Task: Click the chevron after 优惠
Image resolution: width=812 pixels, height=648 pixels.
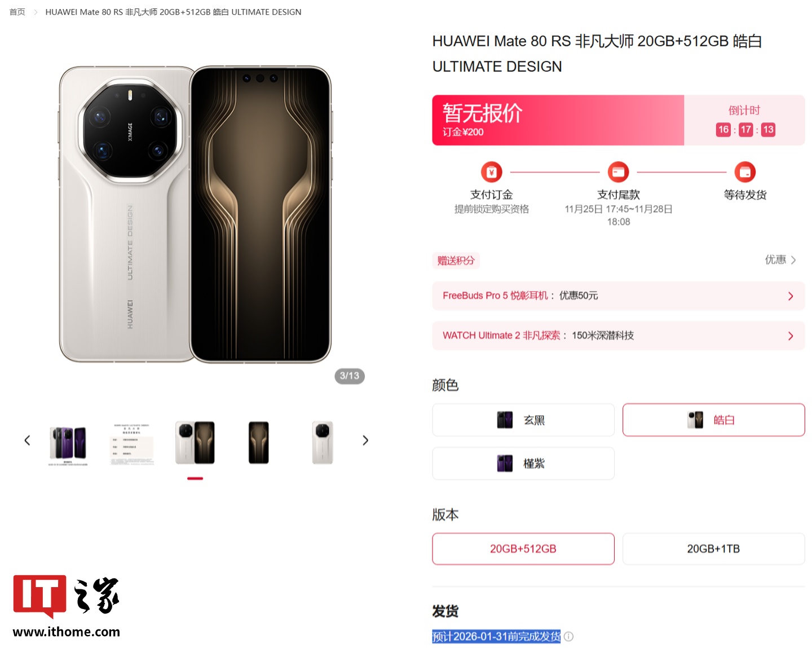Action: pyautogui.click(x=793, y=260)
